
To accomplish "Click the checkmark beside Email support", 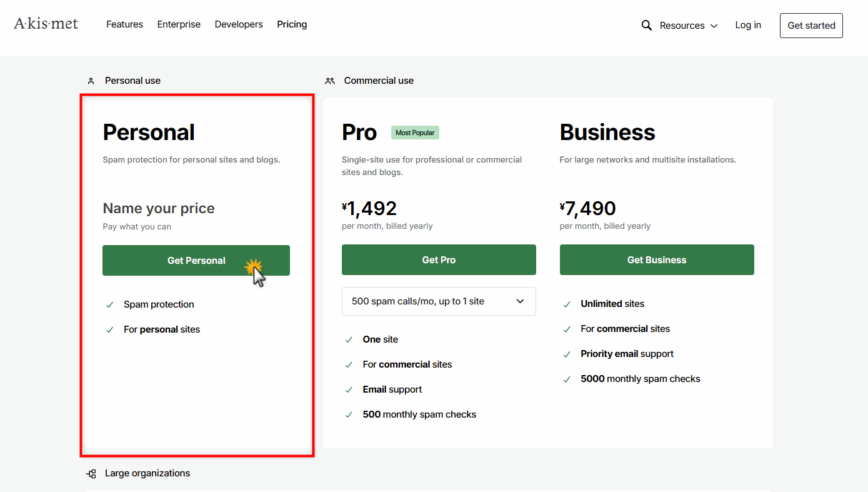I will (x=349, y=389).
